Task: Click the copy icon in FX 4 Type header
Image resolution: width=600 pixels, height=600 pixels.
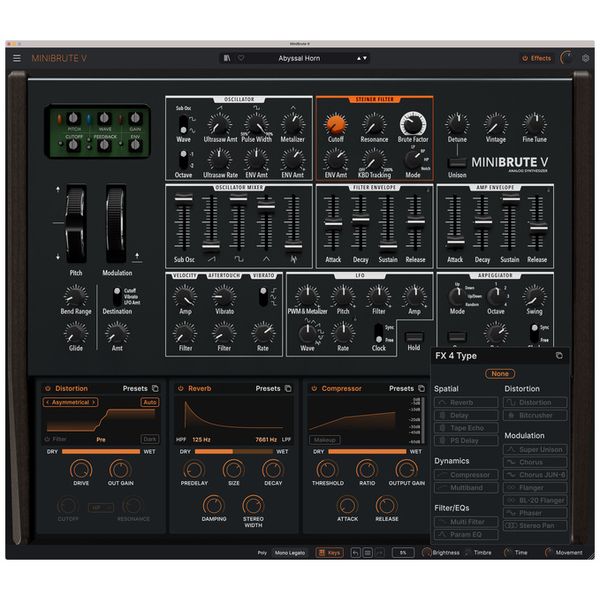Action: click(559, 356)
